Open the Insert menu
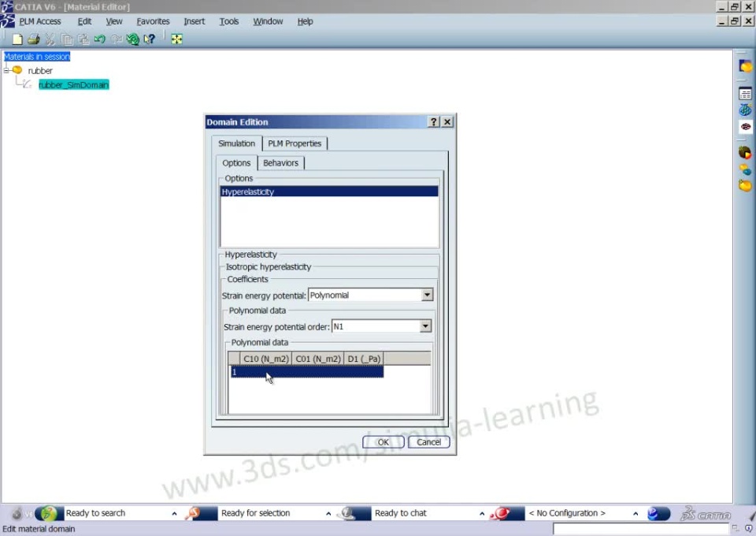Screen dimensions: 756x536 pos(195,21)
